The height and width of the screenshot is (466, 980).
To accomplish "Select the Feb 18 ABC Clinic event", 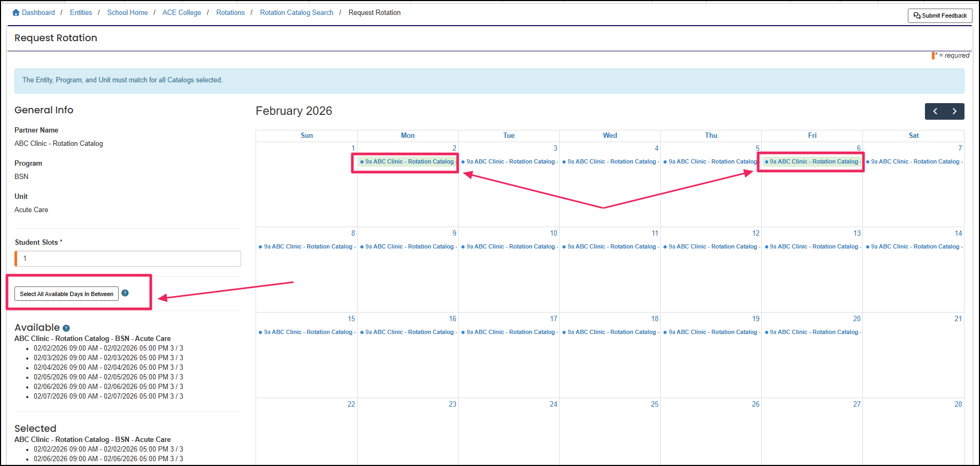I will pyautogui.click(x=610, y=332).
